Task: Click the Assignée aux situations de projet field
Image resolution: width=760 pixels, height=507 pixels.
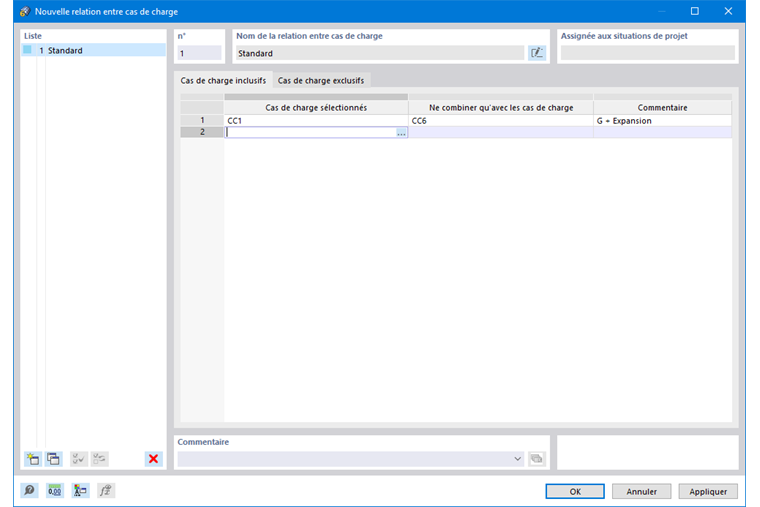Action: [x=648, y=53]
